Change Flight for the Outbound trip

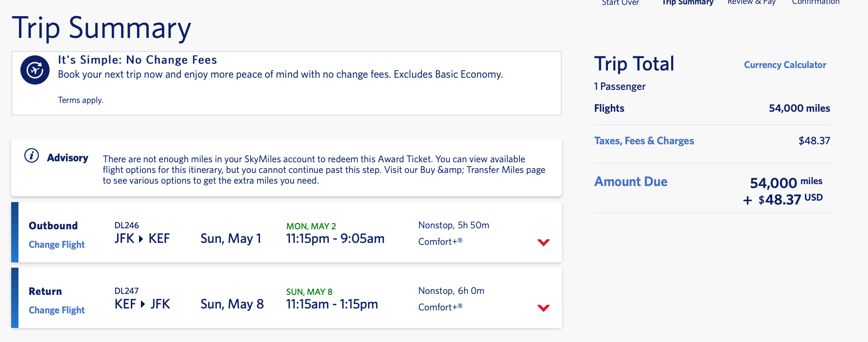(x=57, y=244)
